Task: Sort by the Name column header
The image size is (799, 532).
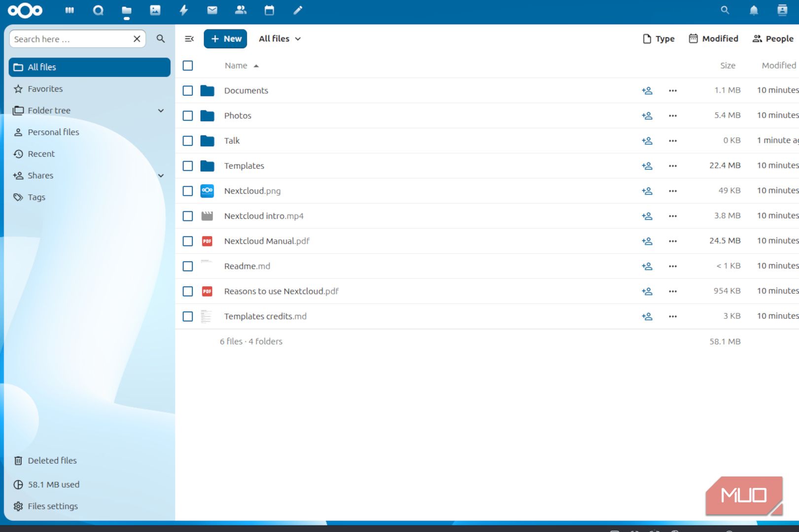Action: coord(242,66)
